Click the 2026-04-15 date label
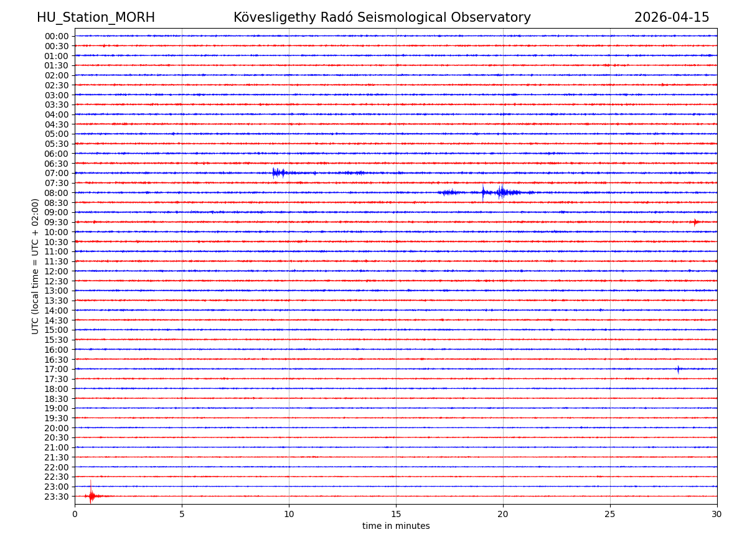Image resolution: width=747 pixels, height=560 pixels. click(671, 17)
